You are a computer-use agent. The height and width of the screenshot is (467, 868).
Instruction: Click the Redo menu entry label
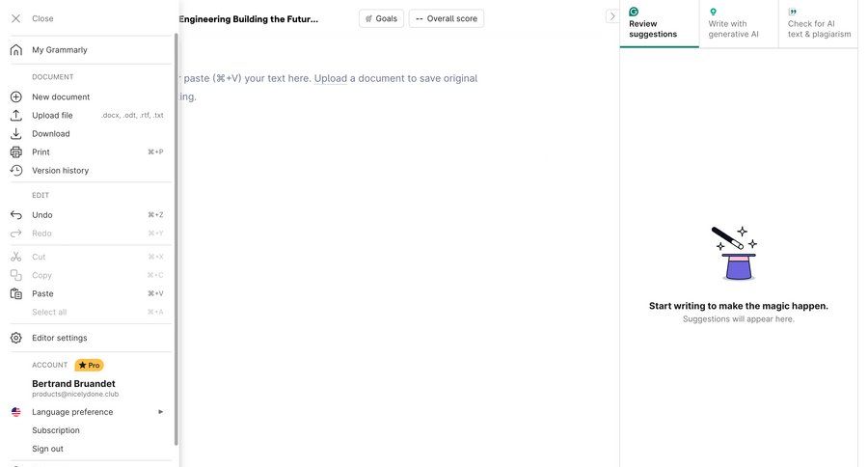pos(41,233)
